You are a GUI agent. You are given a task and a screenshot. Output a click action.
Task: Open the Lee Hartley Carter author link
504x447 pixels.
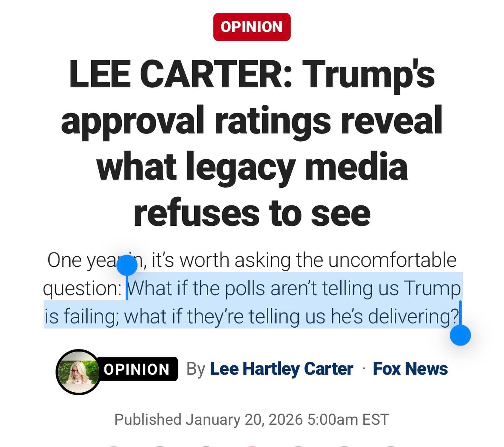(x=281, y=369)
